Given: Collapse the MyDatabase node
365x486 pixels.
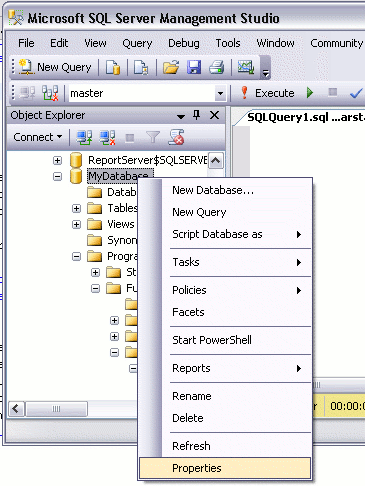Looking at the screenshot, I should tap(57, 176).
